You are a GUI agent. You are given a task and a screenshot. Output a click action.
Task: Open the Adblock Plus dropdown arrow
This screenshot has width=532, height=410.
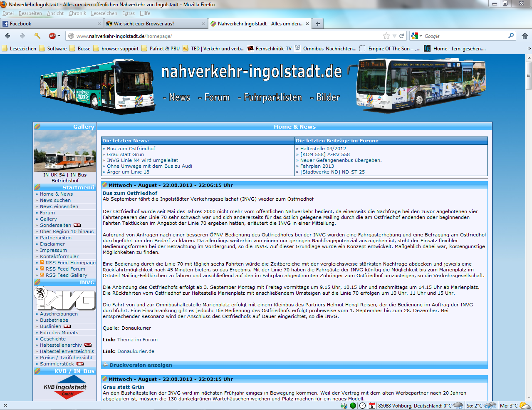pos(59,36)
